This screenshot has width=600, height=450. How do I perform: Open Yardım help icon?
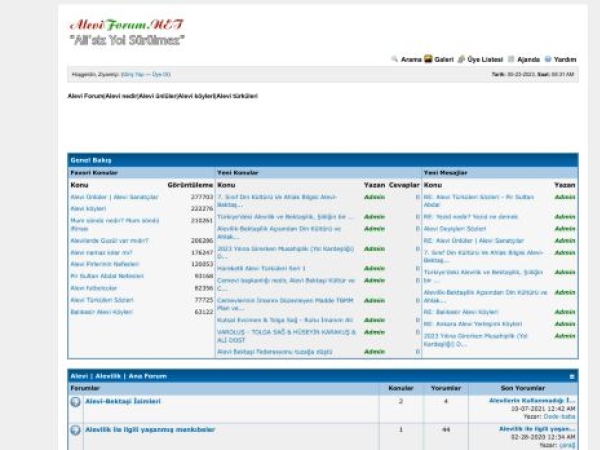(x=548, y=59)
